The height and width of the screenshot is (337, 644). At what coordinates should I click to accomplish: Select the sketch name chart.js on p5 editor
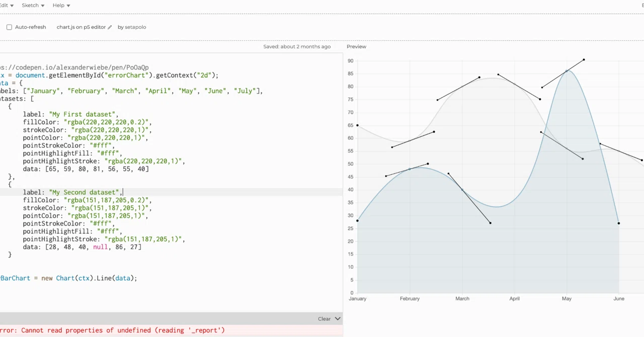[81, 27]
